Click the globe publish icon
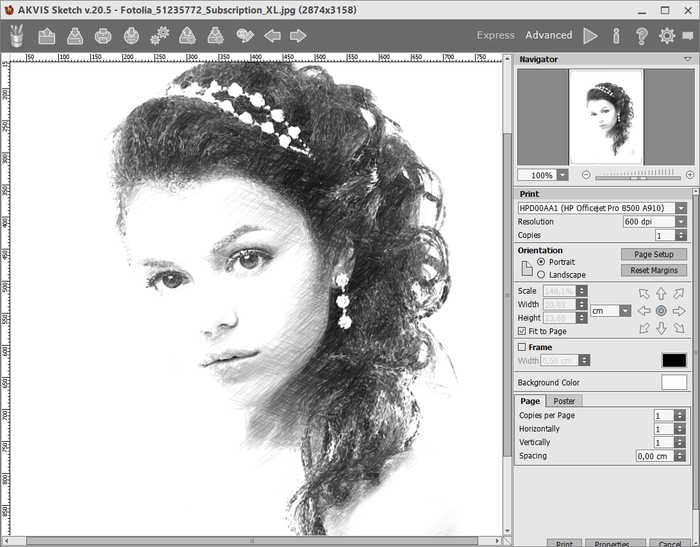The width and height of the screenshot is (700, 547). pyautogui.click(x=131, y=36)
